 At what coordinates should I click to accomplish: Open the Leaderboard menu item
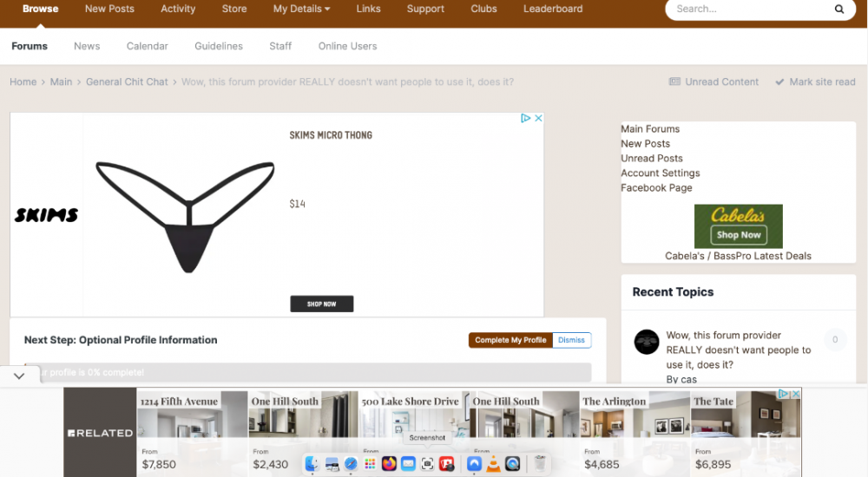[x=553, y=9]
